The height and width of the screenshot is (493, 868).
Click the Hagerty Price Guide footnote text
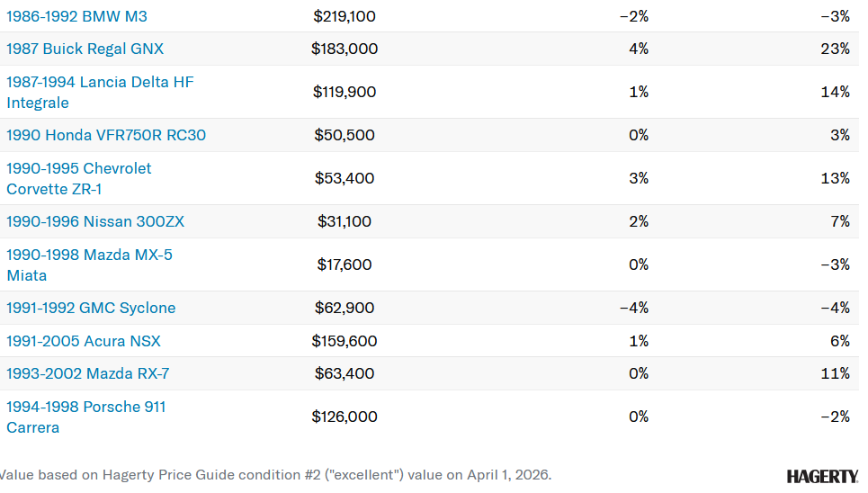[274, 474]
